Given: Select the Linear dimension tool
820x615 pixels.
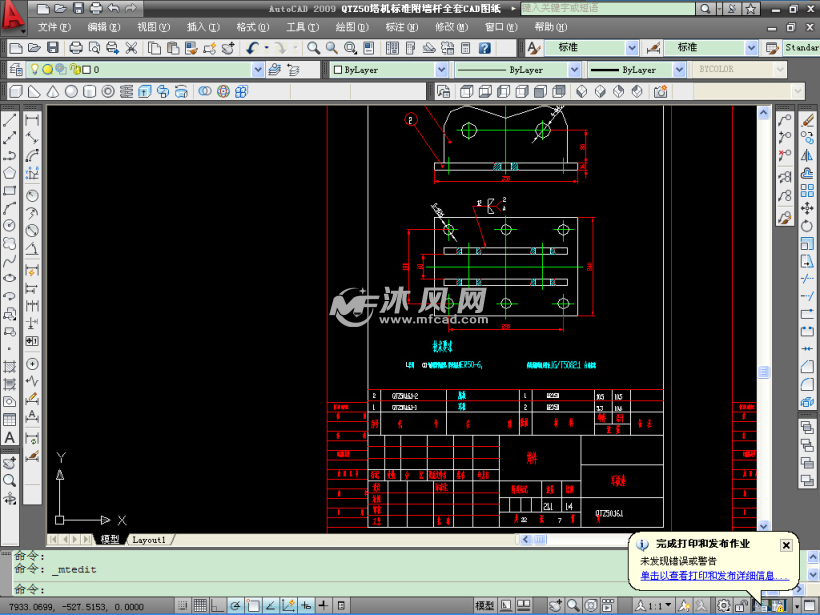Looking at the screenshot, I should pos(32,119).
